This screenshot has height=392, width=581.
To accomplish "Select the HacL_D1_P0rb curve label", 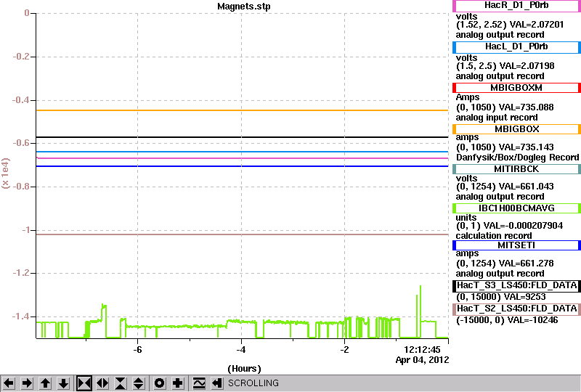I will click(516, 46).
